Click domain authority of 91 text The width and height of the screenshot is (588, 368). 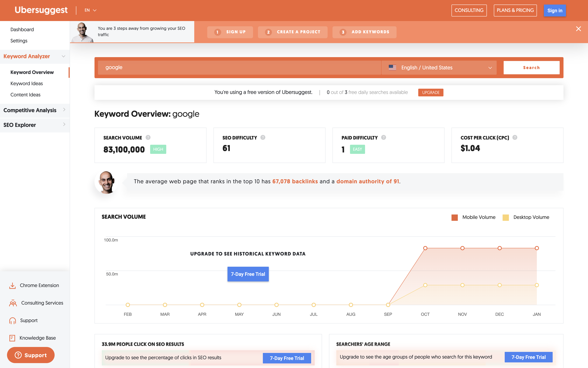pos(368,181)
